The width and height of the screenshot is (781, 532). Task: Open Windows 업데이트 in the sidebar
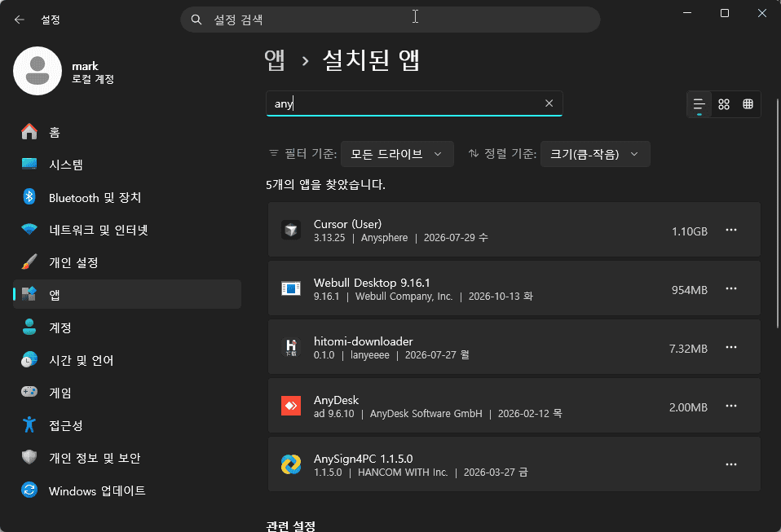127,490
